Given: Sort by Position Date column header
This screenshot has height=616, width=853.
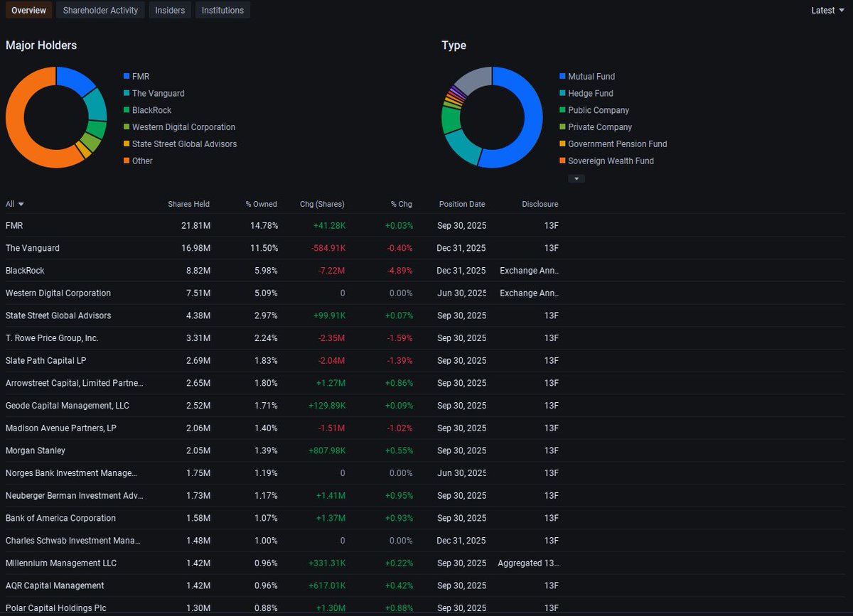Looking at the screenshot, I should point(462,204).
